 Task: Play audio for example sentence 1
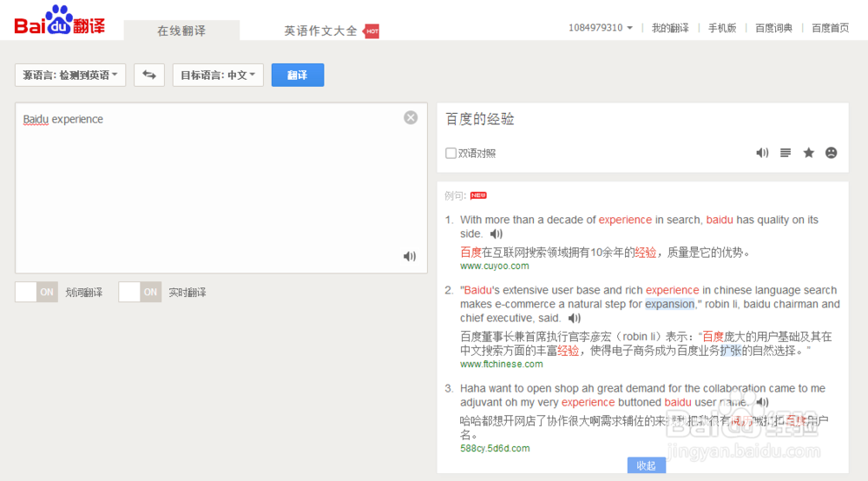pos(496,234)
